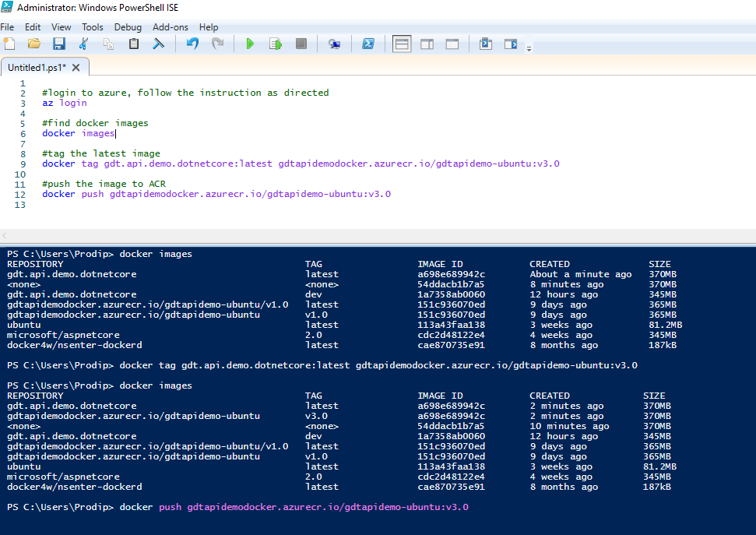
Task: Click line number 13 in the gutter
Action: [x=19, y=205]
